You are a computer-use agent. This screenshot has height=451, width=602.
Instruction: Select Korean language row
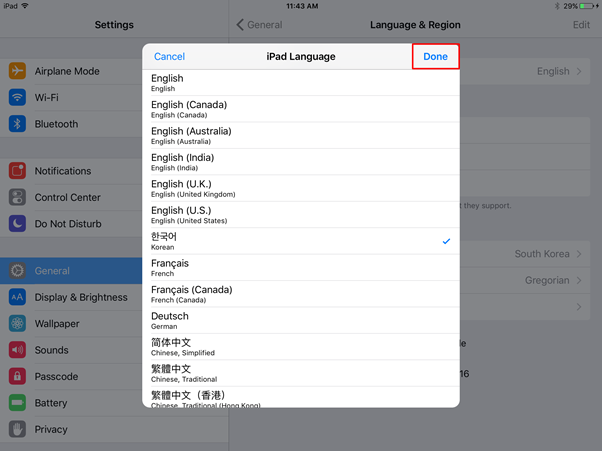tap(301, 241)
